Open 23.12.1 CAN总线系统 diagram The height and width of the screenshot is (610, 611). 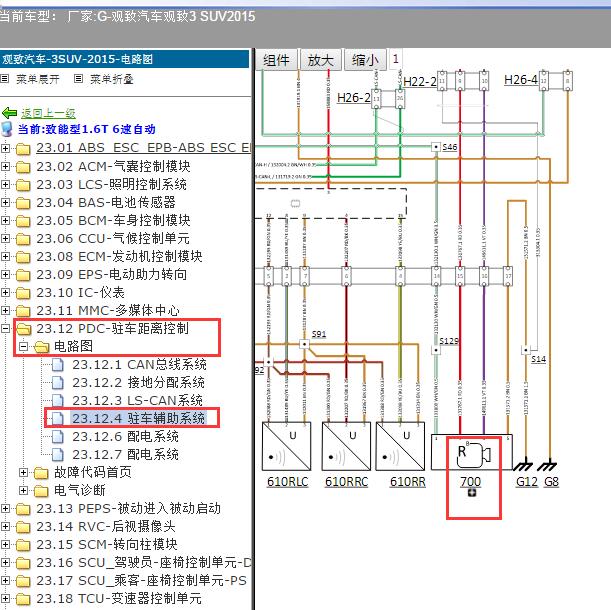tap(139, 364)
